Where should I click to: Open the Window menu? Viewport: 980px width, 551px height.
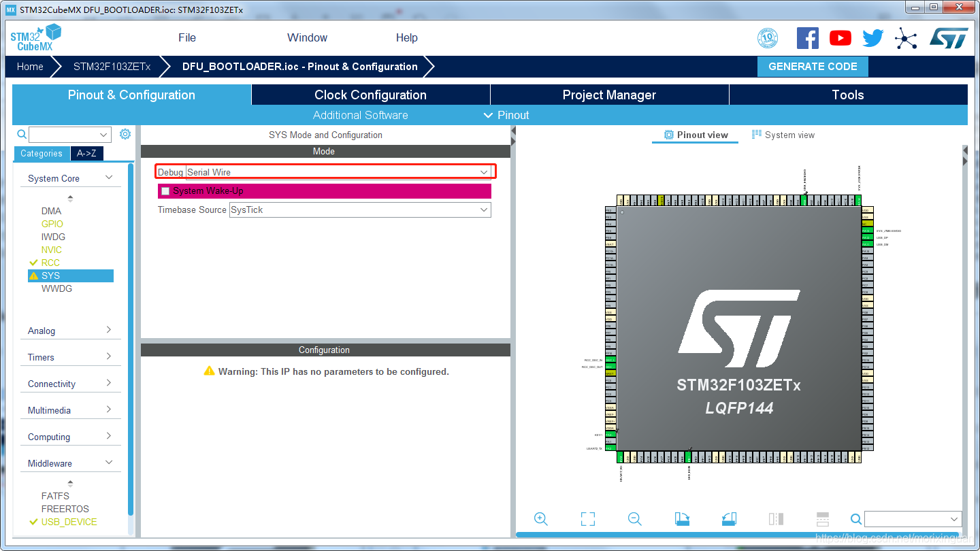(x=307, y=38)
